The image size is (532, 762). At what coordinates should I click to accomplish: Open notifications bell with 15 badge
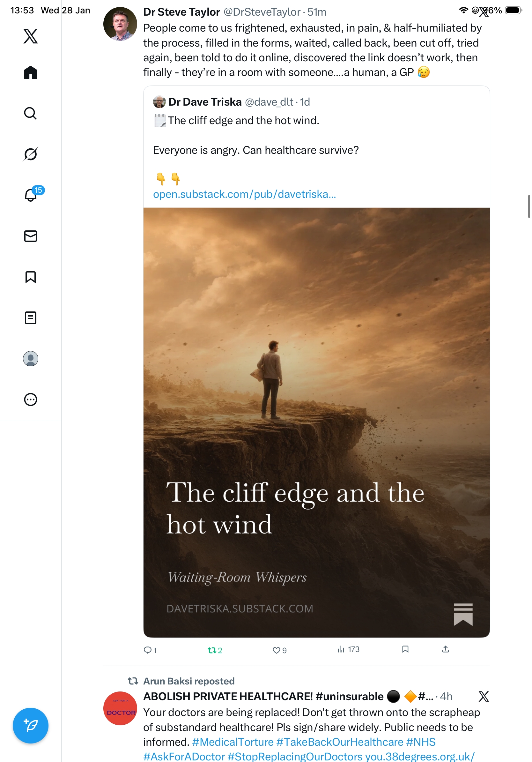point(31,195)
